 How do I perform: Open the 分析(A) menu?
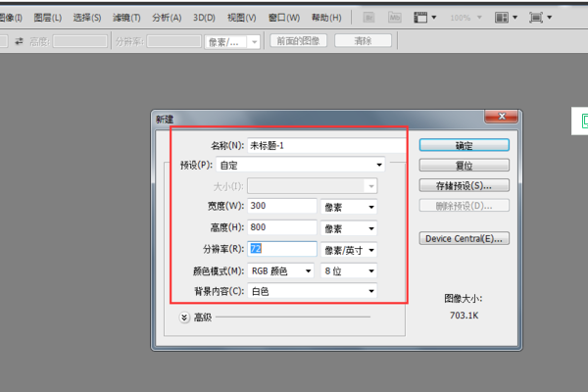tap(167, 18)
